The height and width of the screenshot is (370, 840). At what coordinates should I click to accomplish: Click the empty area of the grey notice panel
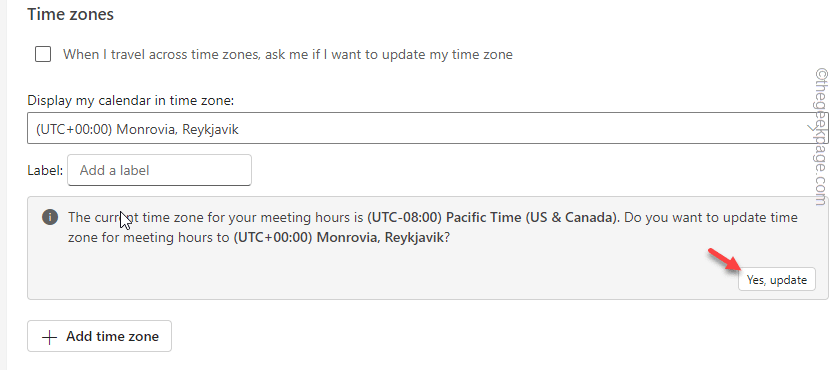tap(375, 276)
